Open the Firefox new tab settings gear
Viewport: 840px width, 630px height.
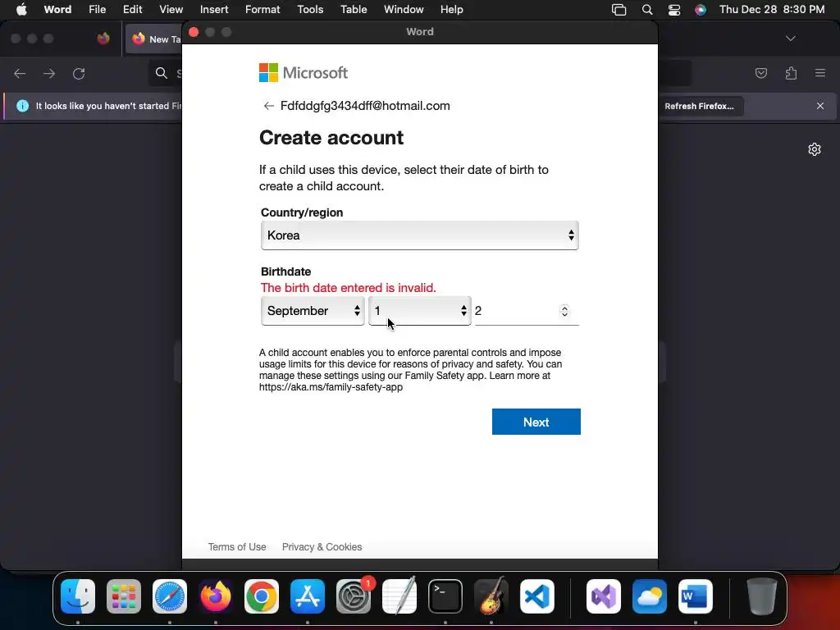(815, 149)
